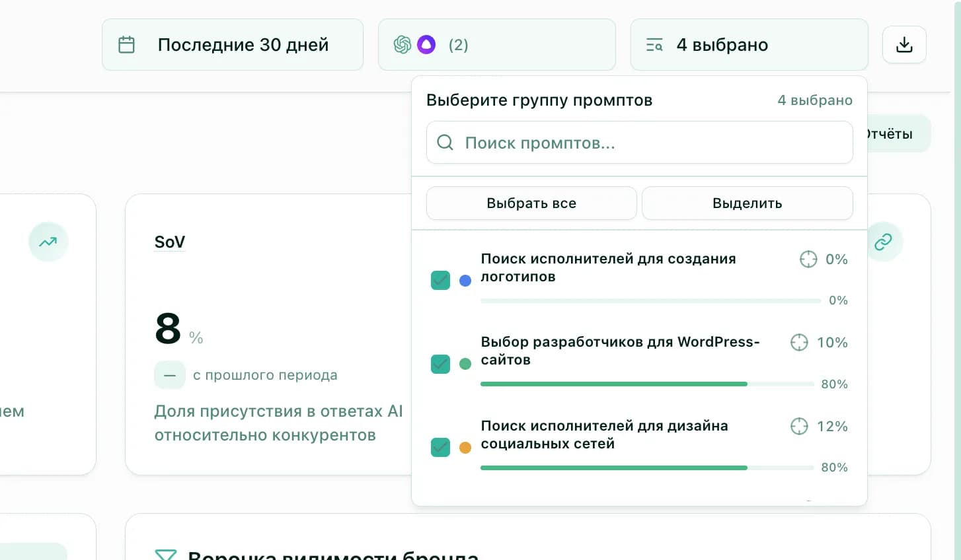
Task: Click the link icon on the right card
Action: point(885,242)
